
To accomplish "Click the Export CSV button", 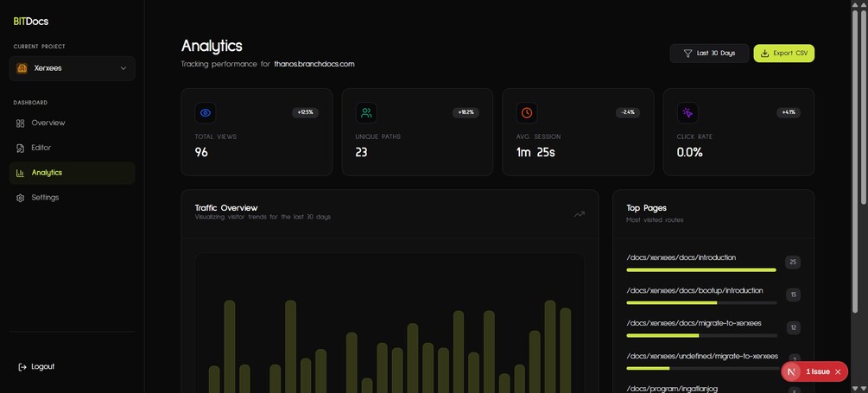I will point(784,54).
